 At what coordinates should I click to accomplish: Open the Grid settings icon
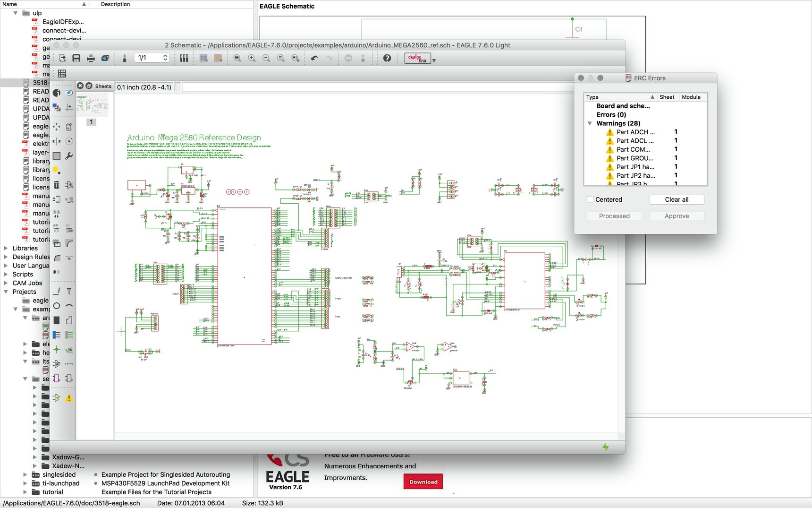[62, 73]
